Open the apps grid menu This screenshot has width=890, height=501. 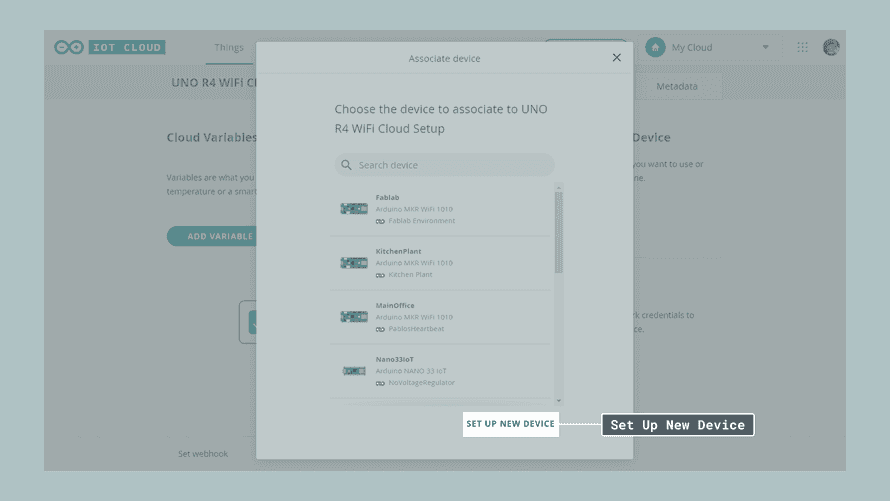pos(802,47)
